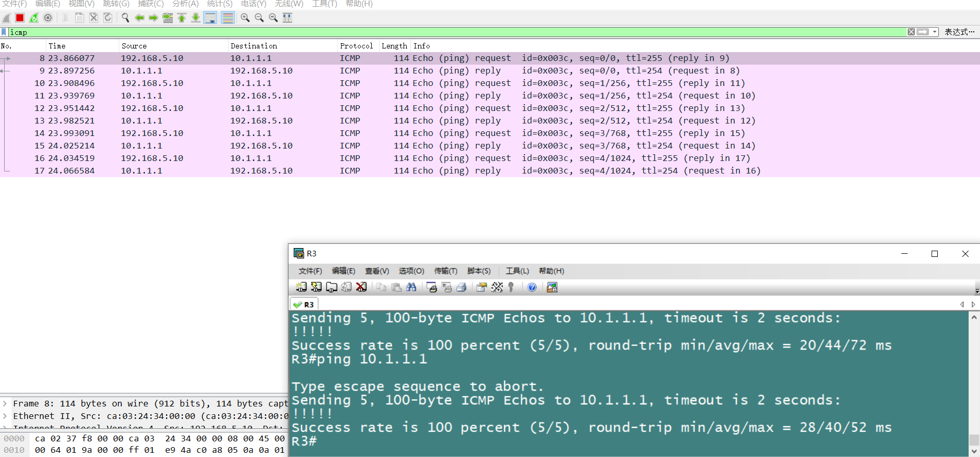
Task: Expand the Frame 8 details
Action: tap(5, 403)
